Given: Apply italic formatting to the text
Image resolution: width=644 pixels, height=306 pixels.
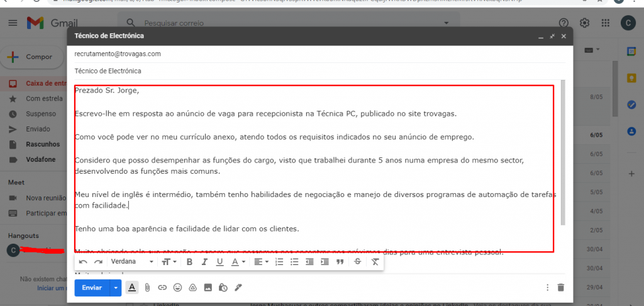Looking at the screenshot, I should tap(204, 262).
